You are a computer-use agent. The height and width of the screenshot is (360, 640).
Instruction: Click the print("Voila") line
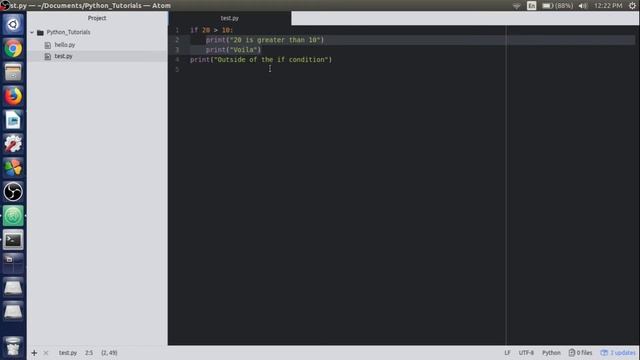coord(233,50)
